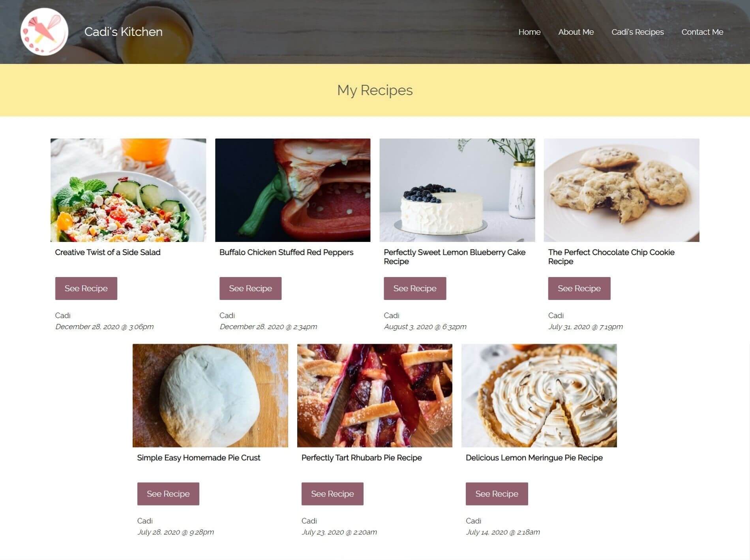Click the Cadi's Kitchen site title
The height and width of the screenshot is (560, 750).
click(x=124, y=32)
